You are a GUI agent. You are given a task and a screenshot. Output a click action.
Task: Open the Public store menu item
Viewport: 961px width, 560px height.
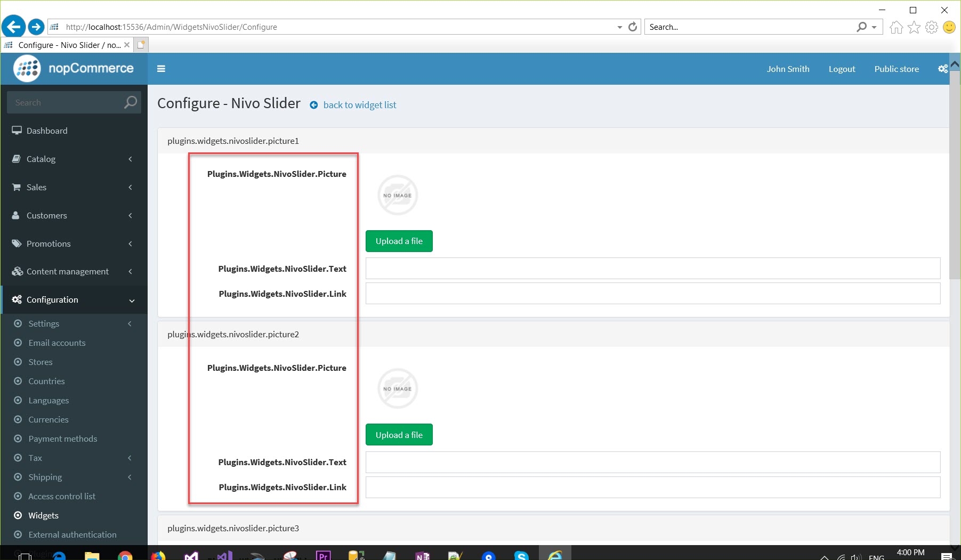(896, 69)
